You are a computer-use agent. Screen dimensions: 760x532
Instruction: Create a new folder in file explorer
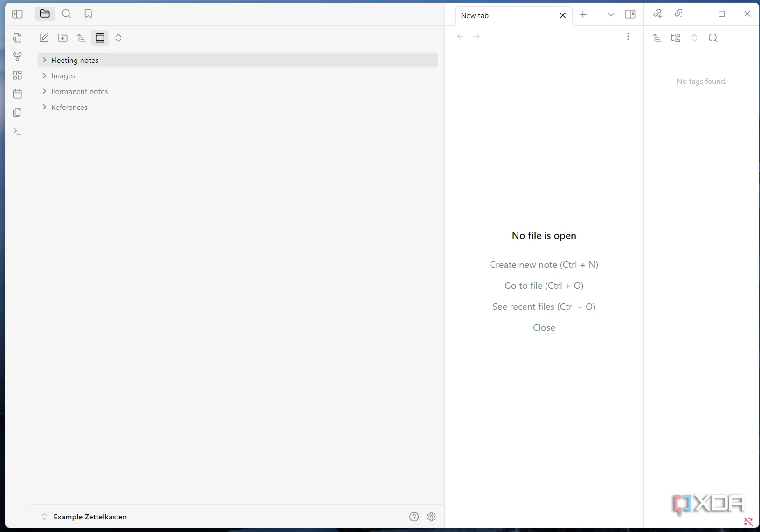pos(62,38)
